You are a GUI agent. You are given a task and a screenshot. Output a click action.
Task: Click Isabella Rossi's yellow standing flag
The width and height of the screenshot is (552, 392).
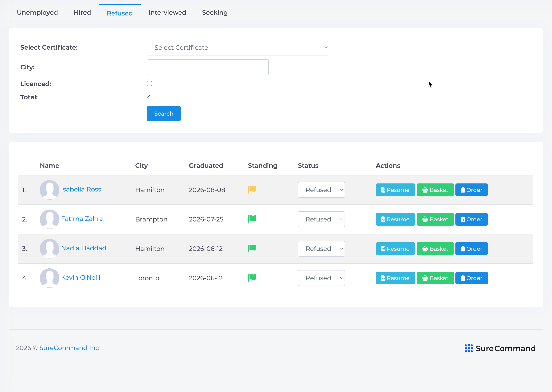tap(252, 190)
